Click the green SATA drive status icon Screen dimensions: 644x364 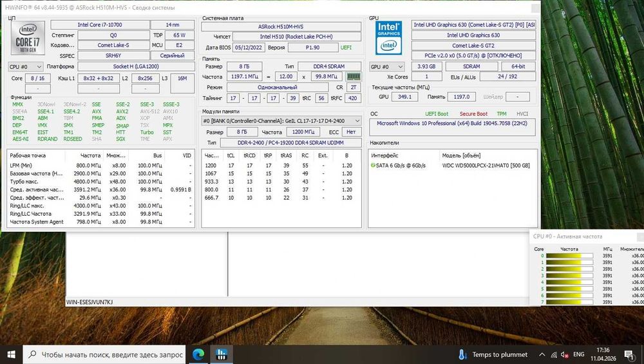(373, 166)
